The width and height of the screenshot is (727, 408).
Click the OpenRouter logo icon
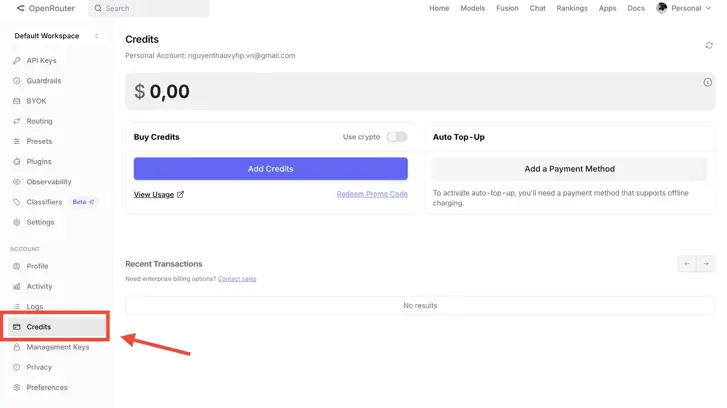(x=20, y=8)
